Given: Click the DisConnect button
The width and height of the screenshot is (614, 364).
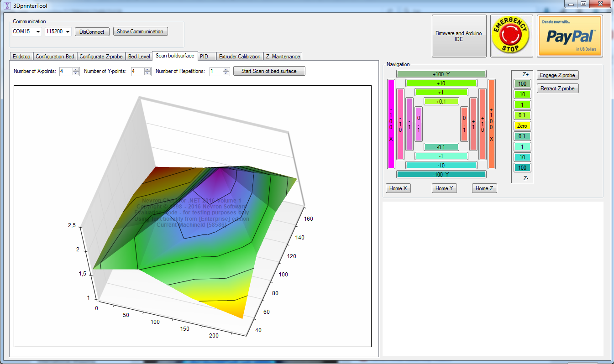Looking at the screenshot, I should coord(92,32).
